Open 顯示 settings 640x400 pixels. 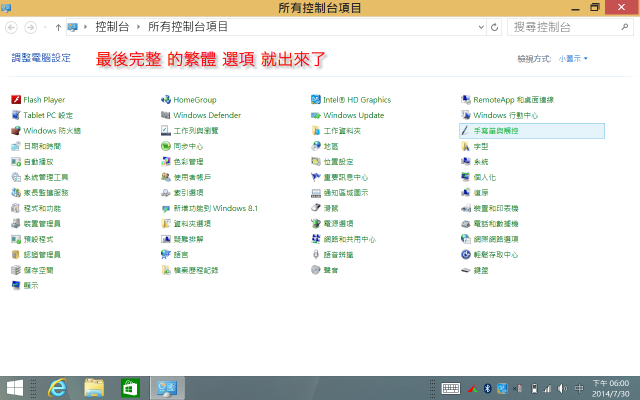coord(25,285)
